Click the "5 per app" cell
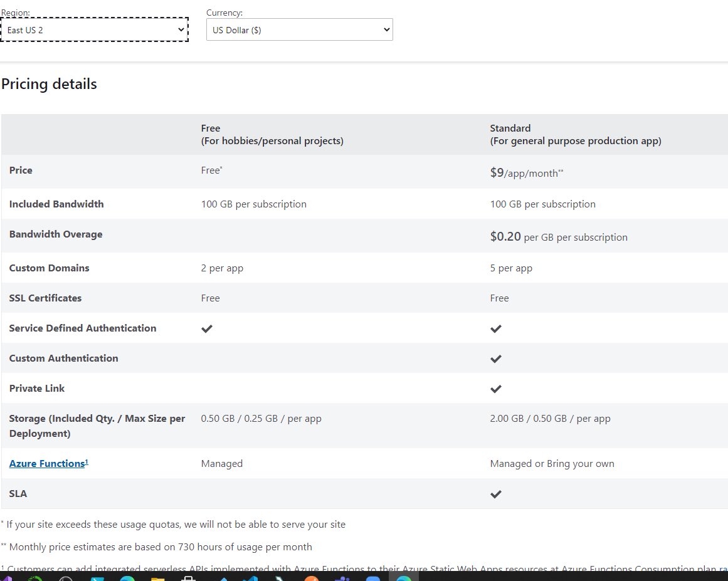The width and height of the screenshot is (728, 581). (x=511, y=268)
